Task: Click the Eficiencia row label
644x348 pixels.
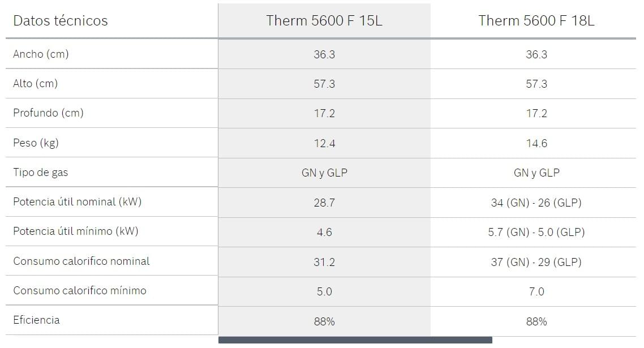Action: coord(36,320)
